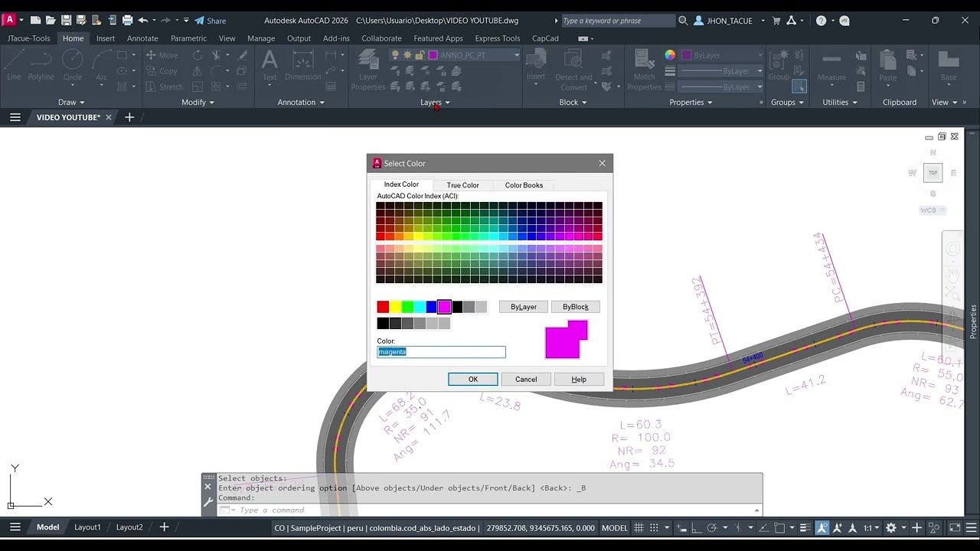This screenshot has width=980, height=551.
Task: Open the Customization gear in status bar
Action: pyautogui.click(x=890, y=527)
